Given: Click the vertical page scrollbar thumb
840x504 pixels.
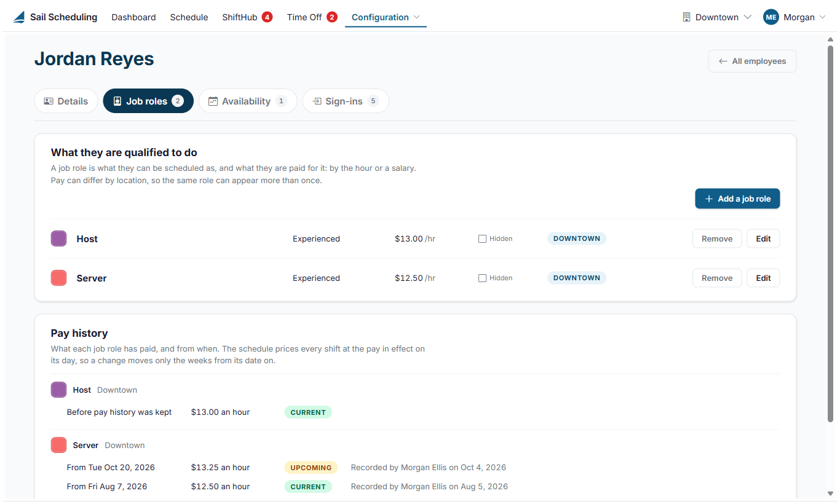Looking at the screenshot, I should pos(830,234).
